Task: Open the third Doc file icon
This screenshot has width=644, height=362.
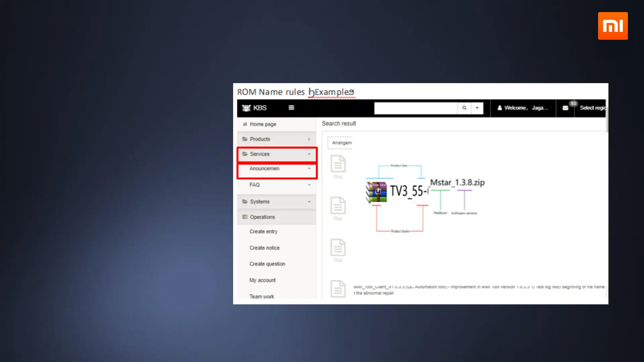Action: click(x=338, y=248)
